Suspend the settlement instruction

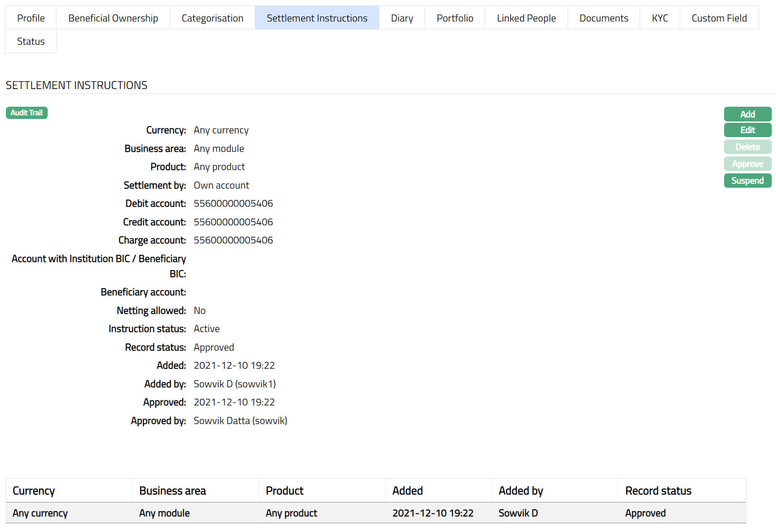[x=747, y=181]
